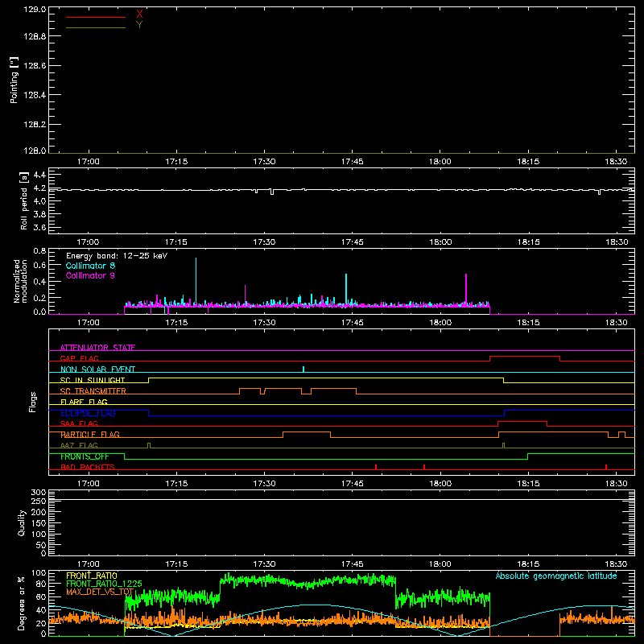644x644 pixels.
Task: Click the Absolute geomagnetic latitude label
Action: [x=556, y=576]
